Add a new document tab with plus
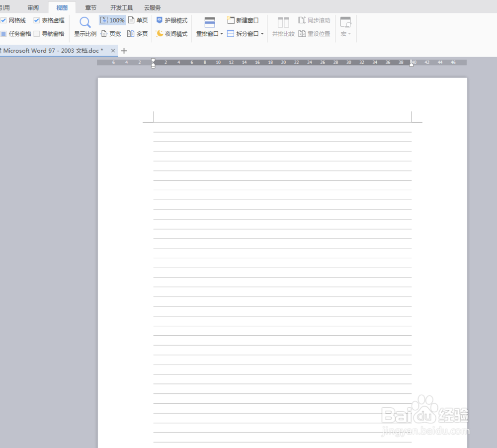Screen dimensions: 497x448 124,51
